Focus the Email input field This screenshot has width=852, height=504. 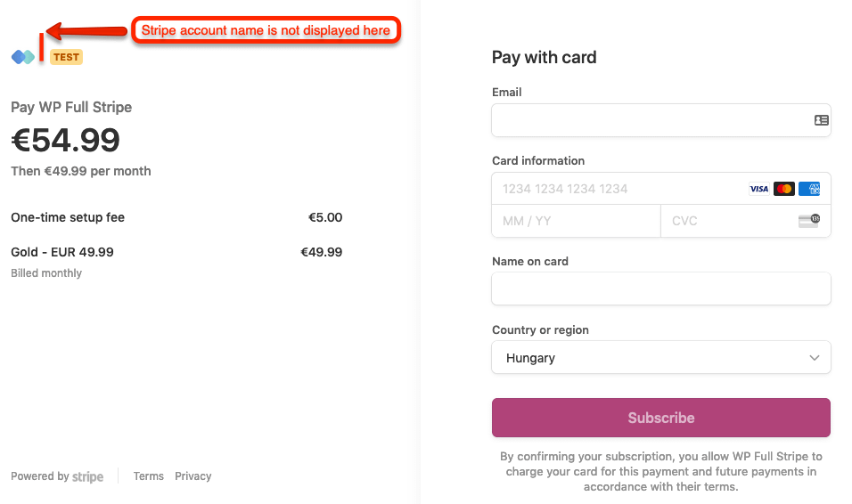click(x=651, y=120)
